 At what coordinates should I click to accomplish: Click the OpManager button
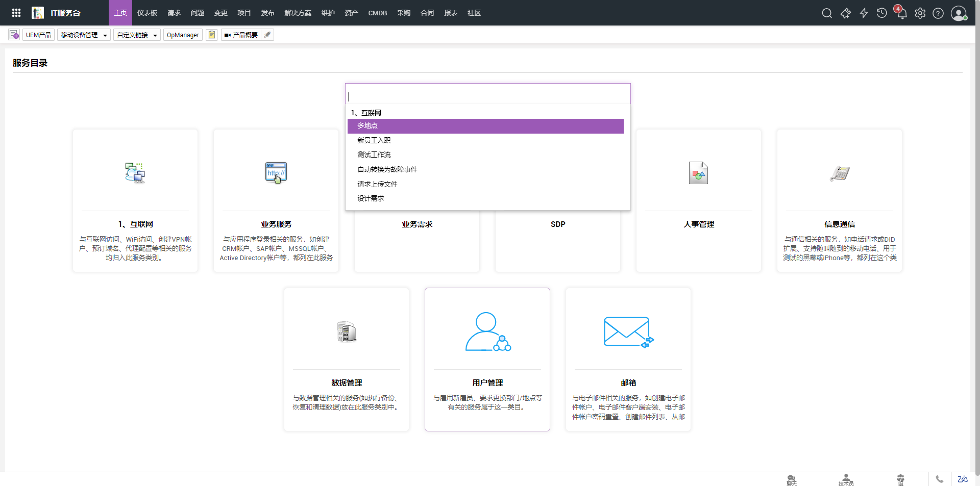coord(183,35)
